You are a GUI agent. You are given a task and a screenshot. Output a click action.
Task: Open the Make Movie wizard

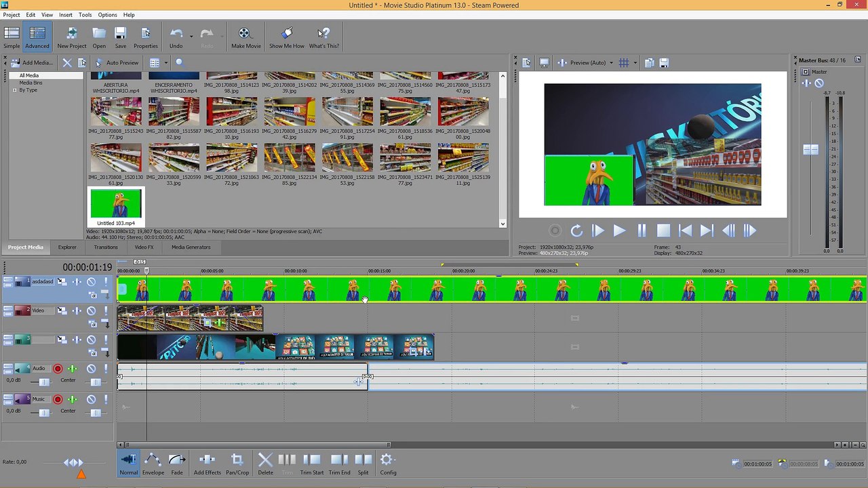coord(245,37)
